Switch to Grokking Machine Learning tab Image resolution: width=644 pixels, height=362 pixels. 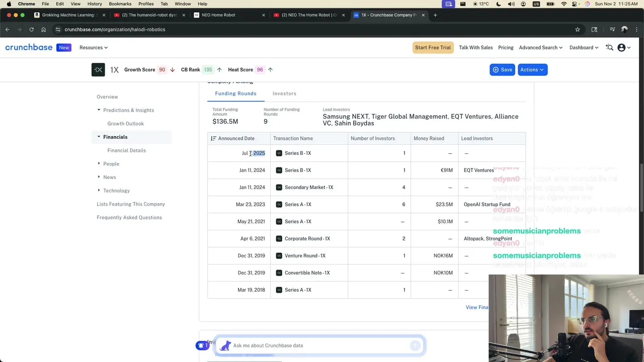(69, 15)
